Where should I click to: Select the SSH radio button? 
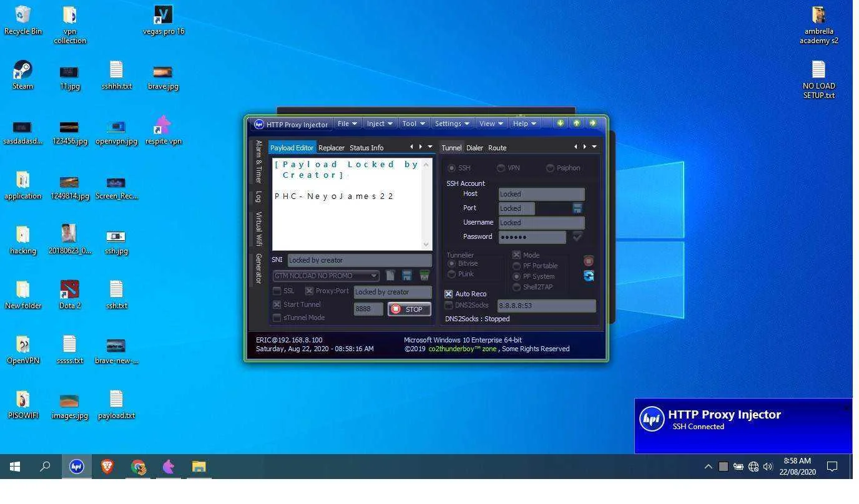(451, 168)
